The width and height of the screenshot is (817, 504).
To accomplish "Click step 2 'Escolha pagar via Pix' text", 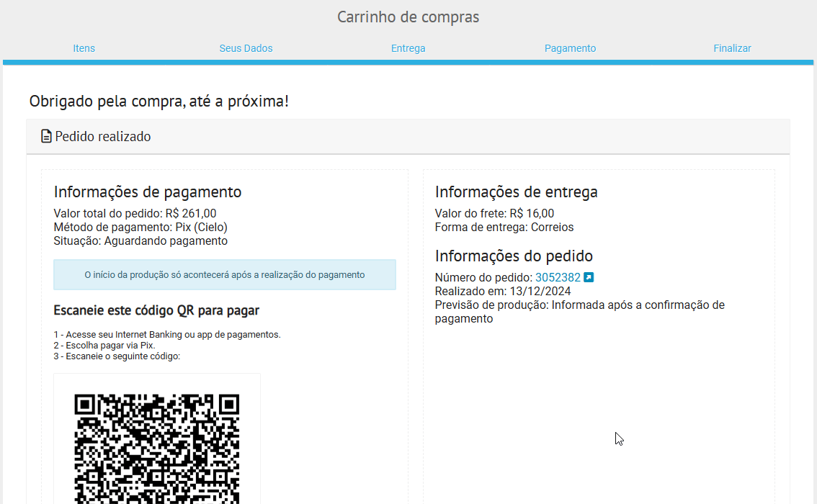I will pyautogui.click(x=104, y=345).
